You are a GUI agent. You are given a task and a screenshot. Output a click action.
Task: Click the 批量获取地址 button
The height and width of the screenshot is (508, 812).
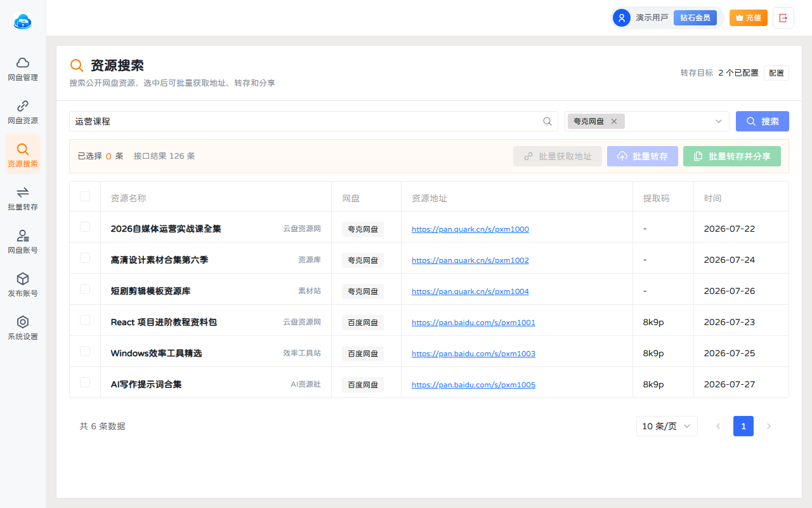tap(558, 156)
